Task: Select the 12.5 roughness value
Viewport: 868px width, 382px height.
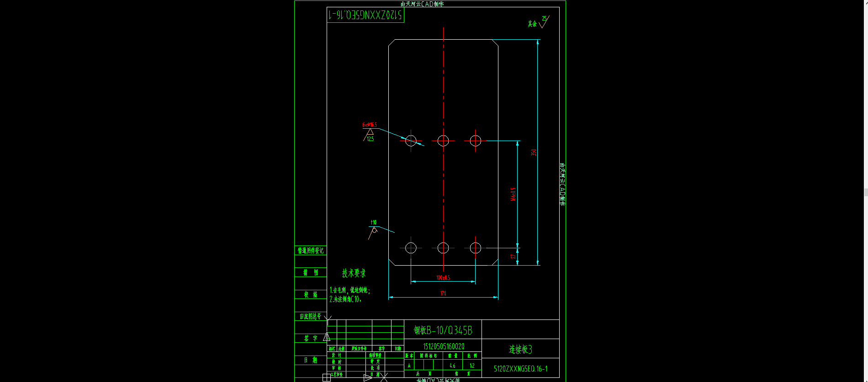Action: 370,139
